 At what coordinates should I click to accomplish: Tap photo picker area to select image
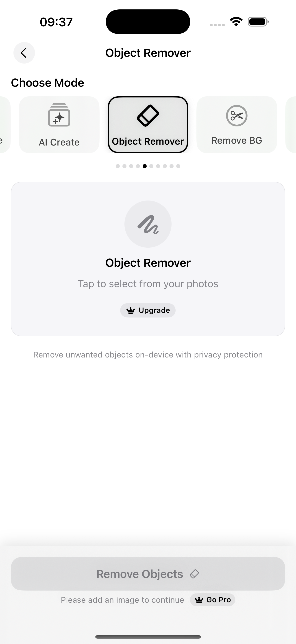tap(148, 259)
